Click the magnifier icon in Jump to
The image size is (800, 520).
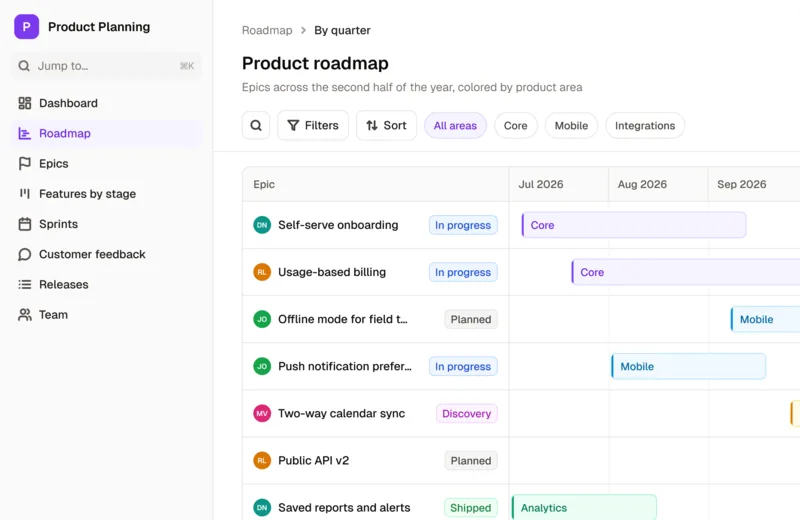pos(23,66)
